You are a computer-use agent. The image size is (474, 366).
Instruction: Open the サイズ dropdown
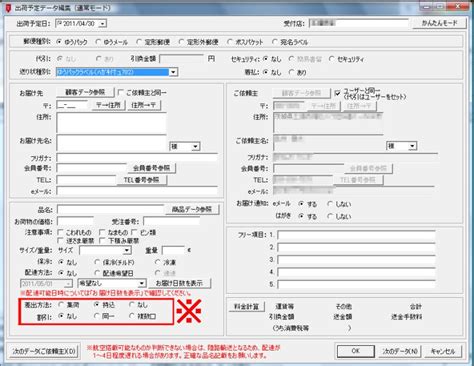[127, 250]
